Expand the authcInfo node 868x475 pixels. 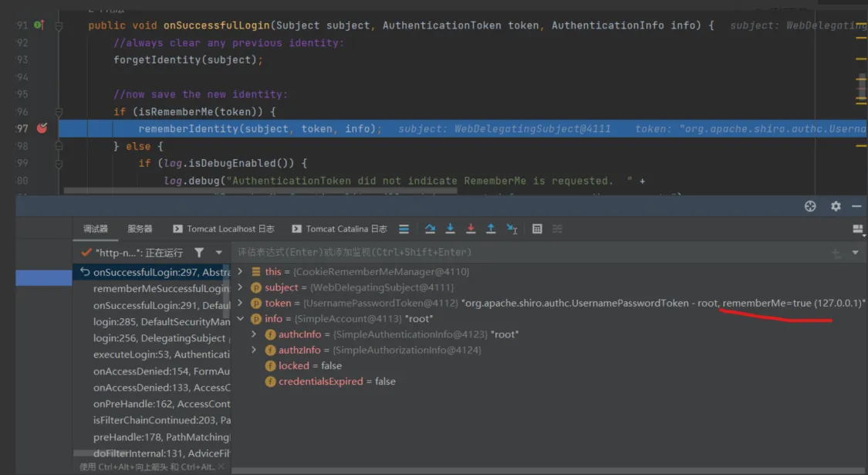click(x=254, y=334)
